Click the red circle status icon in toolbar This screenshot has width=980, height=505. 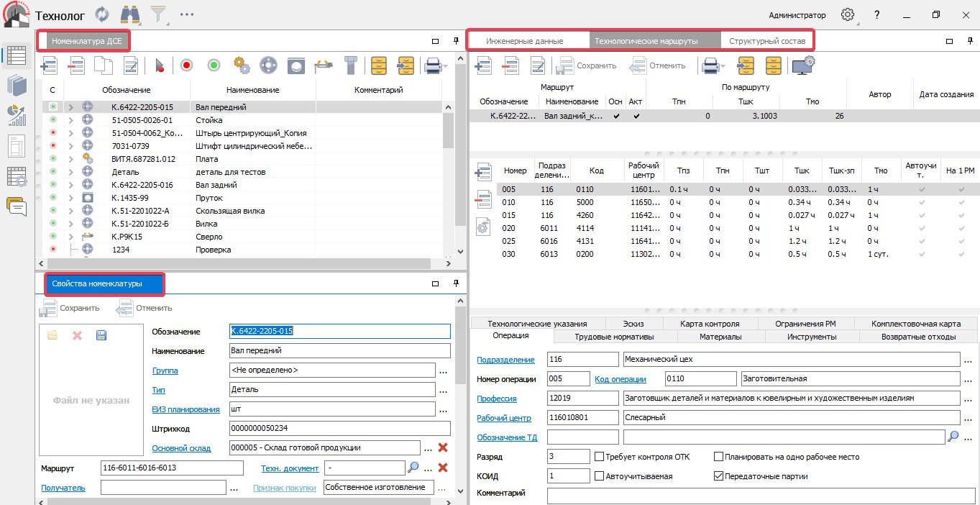coord(186,65)
